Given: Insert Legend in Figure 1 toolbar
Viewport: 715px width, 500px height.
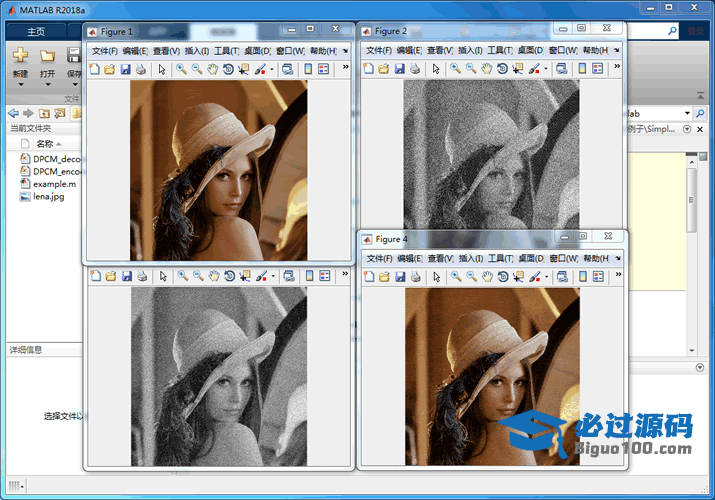Looking at the screenshot, I should (x=323, y=69).
